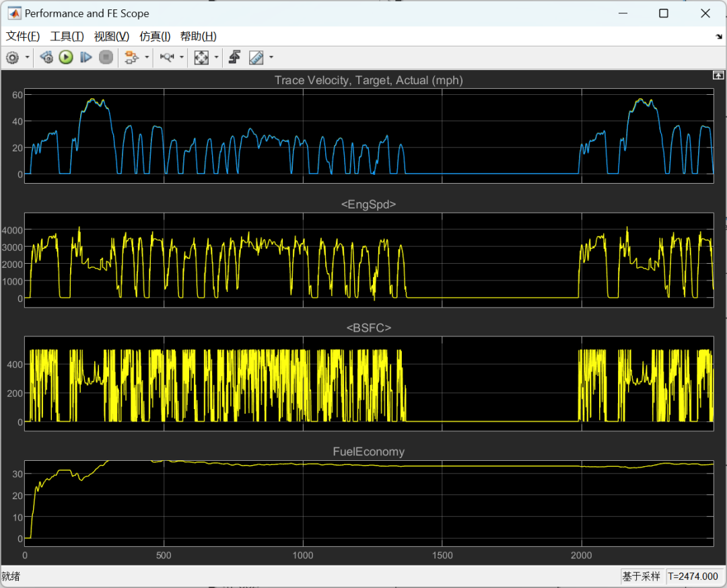Click the 1000 label on the time axis
This screenshot has height=588, width=727.
[303, 555]
